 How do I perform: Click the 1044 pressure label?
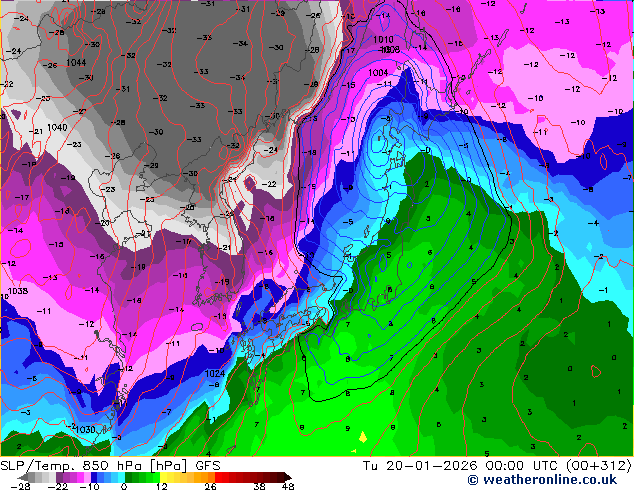(x=76, y=62)
